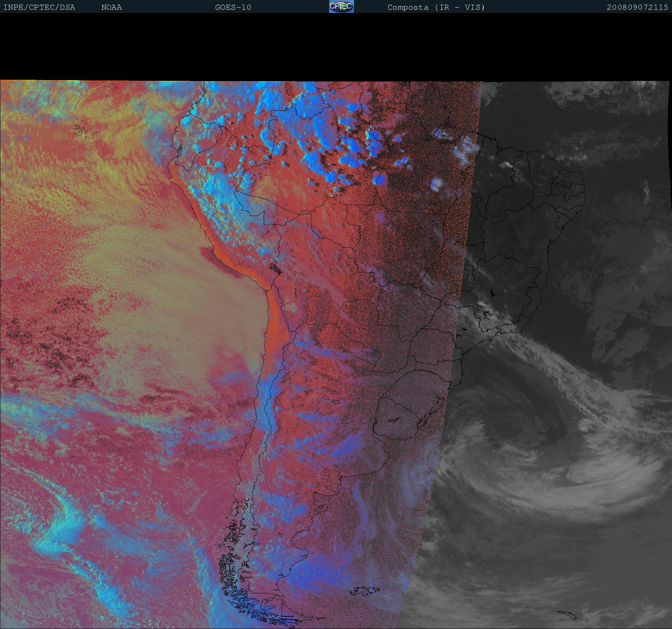Click the CPTEC logo in header

(x=341, y=6)
